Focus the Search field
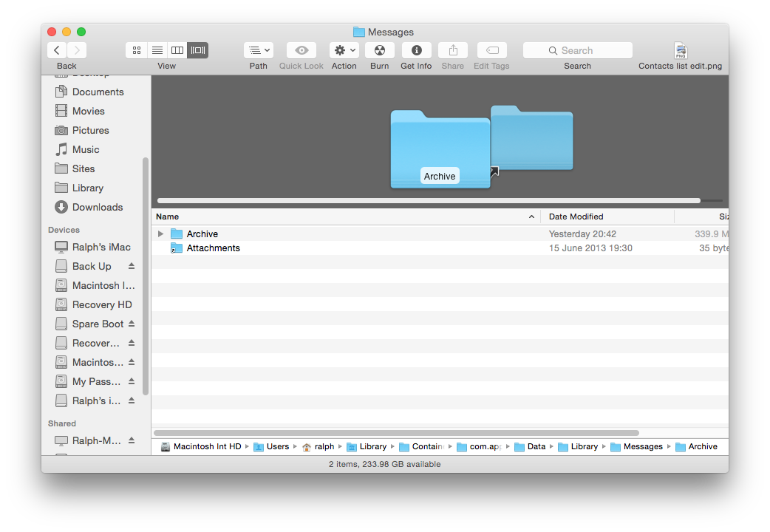The image size is (770, 532). tap(578, 50)
